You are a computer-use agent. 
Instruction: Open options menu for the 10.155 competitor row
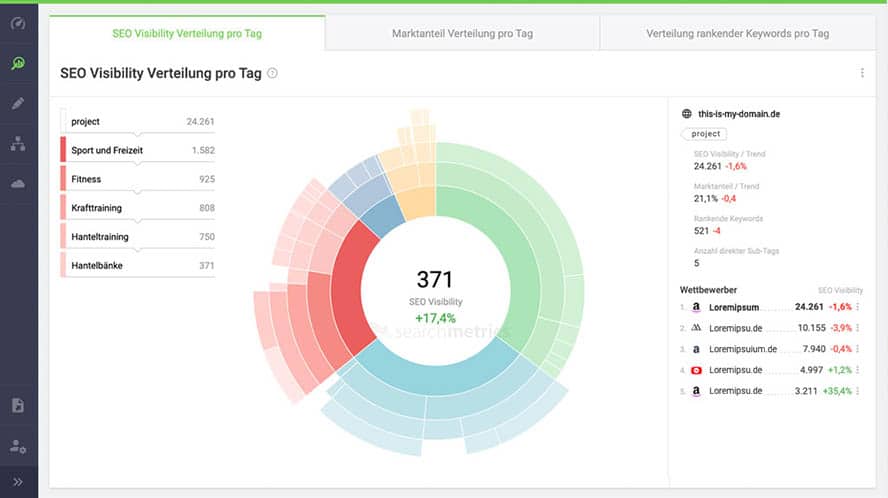point(858,327)
